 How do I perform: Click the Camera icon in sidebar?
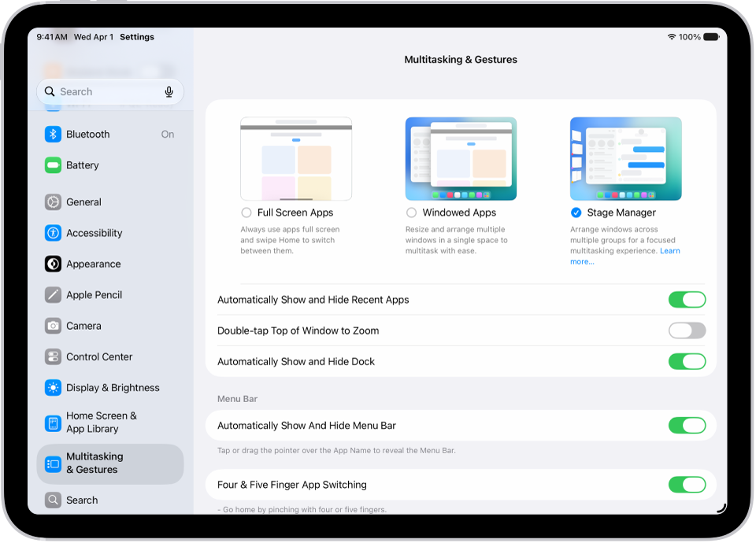coord(53,326)
